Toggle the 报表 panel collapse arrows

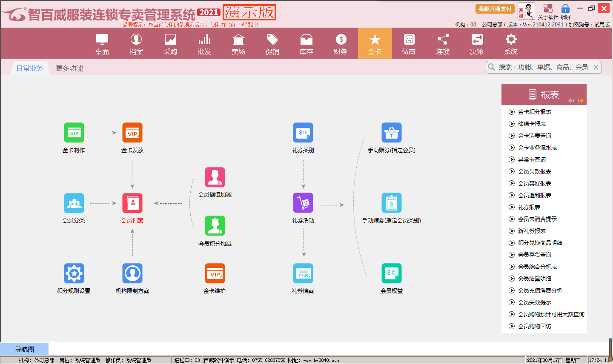(x=576, y=101)
